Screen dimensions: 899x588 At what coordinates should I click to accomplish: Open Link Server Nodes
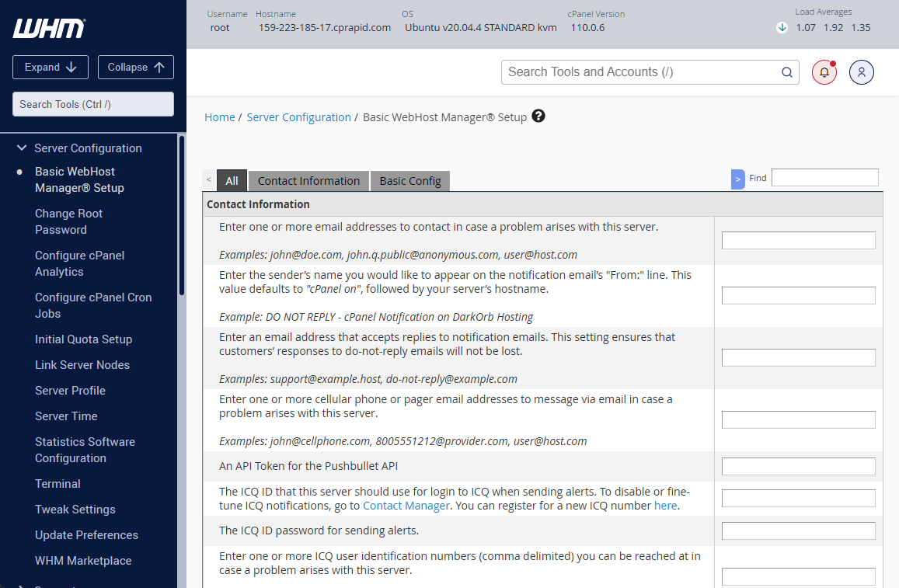(82, 364)
